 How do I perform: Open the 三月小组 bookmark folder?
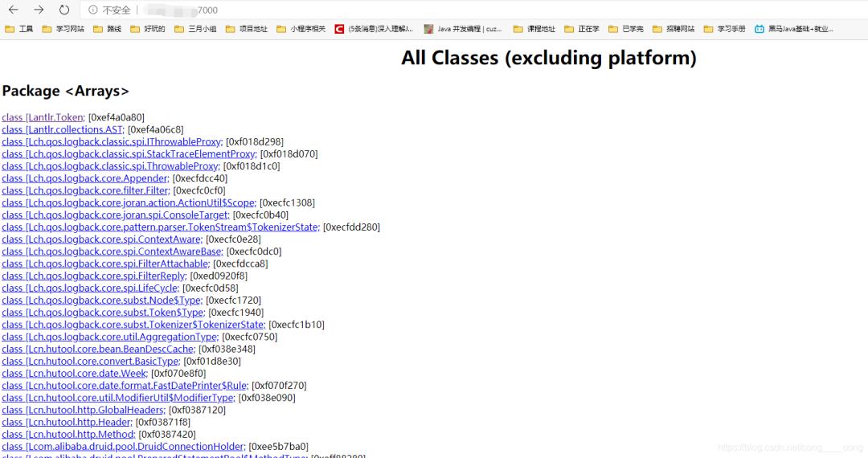195,29
